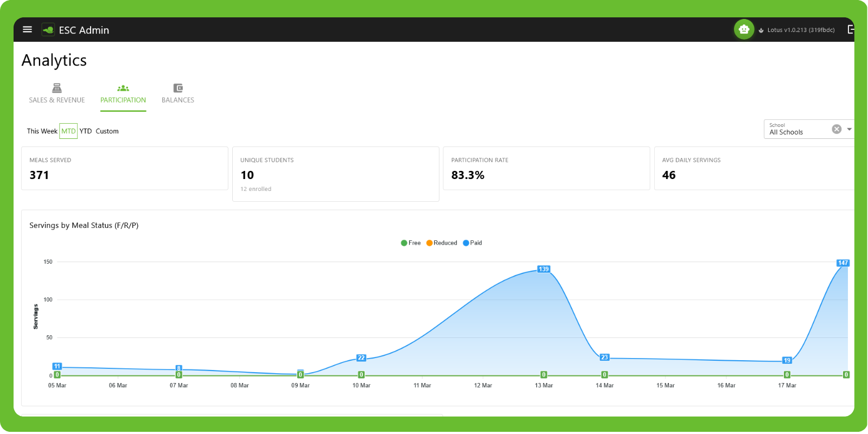Click the 17 Mar axis label
Screen dimensions: 868x434
[x=787, y=386]
